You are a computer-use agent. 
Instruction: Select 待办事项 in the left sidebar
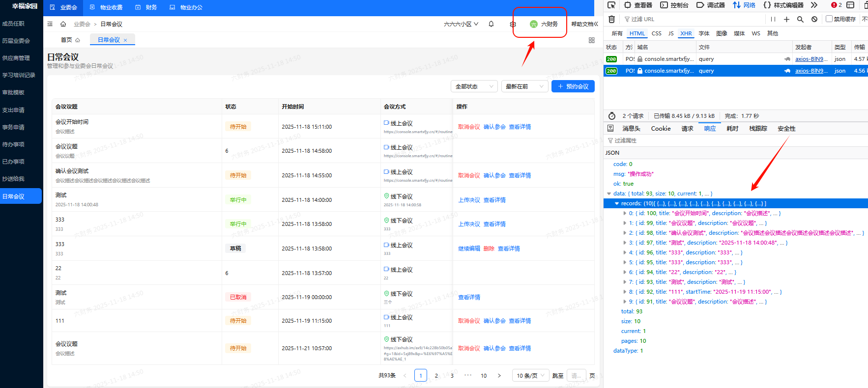coord(13,144)
